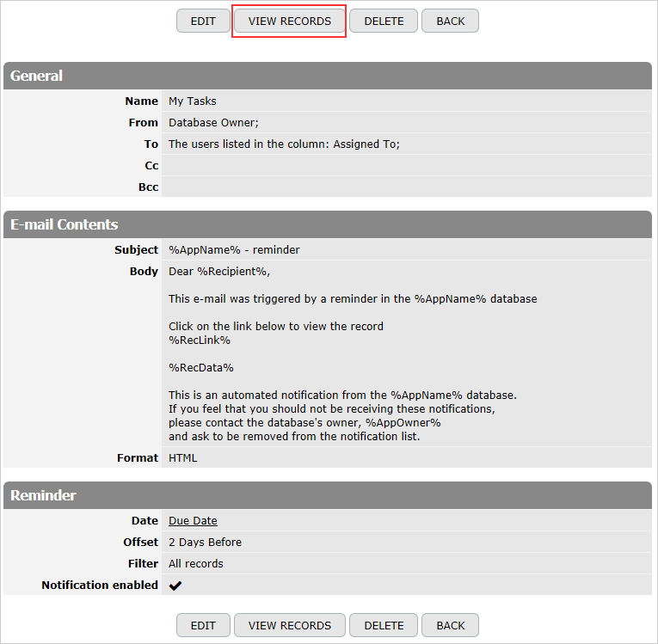Click the To value Assigned To column text
The height and width of the screenshot is (644, 658).
point(284,144)
